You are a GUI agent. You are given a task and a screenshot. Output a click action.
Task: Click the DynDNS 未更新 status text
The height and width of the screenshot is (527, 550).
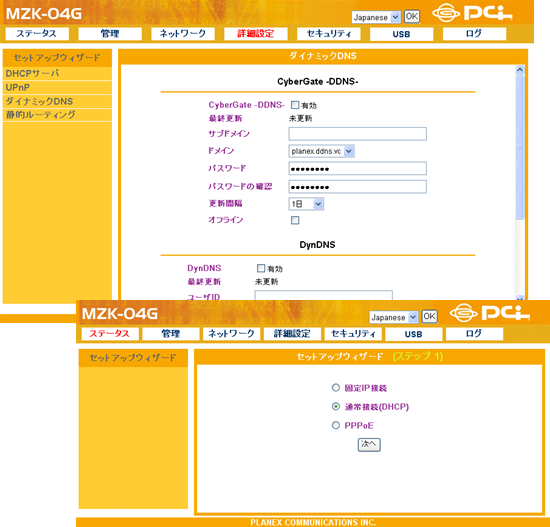tap(267, 281)
